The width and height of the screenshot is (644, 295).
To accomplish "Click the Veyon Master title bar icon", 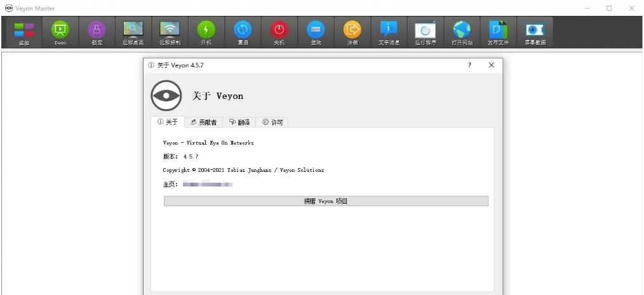I will point(9,8).
